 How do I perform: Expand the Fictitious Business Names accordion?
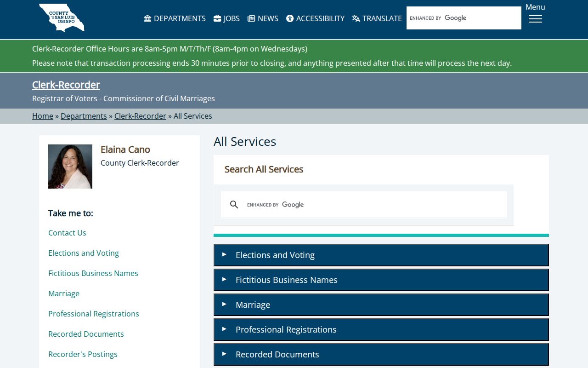(381, 280)
